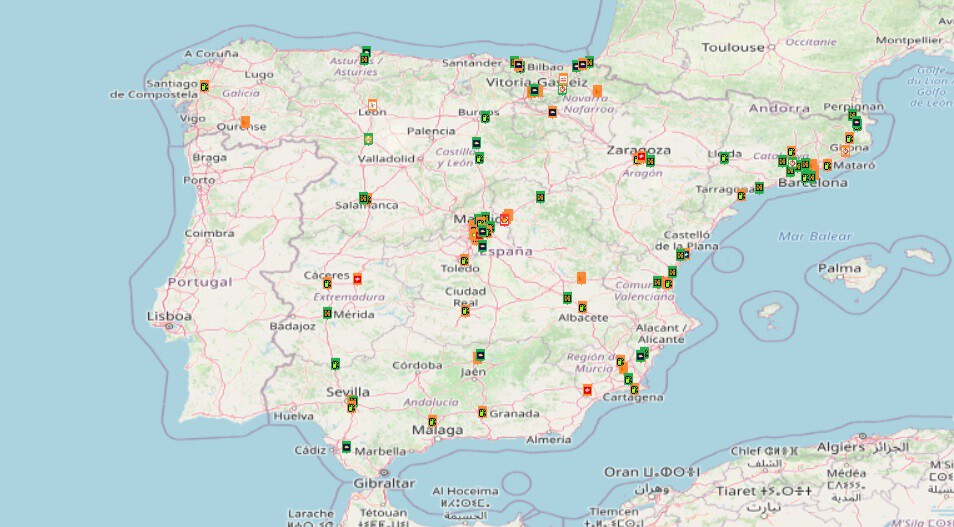The width and height of the screenshot is (954, 527).
Task: Select the red circle marker east of Madrid
Action: [504, 219]
